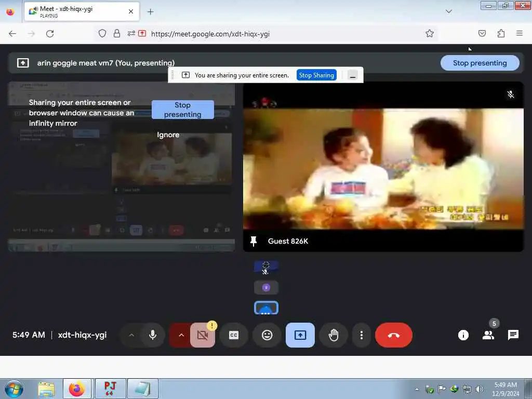Open the network tray icon

click(467, 389)
